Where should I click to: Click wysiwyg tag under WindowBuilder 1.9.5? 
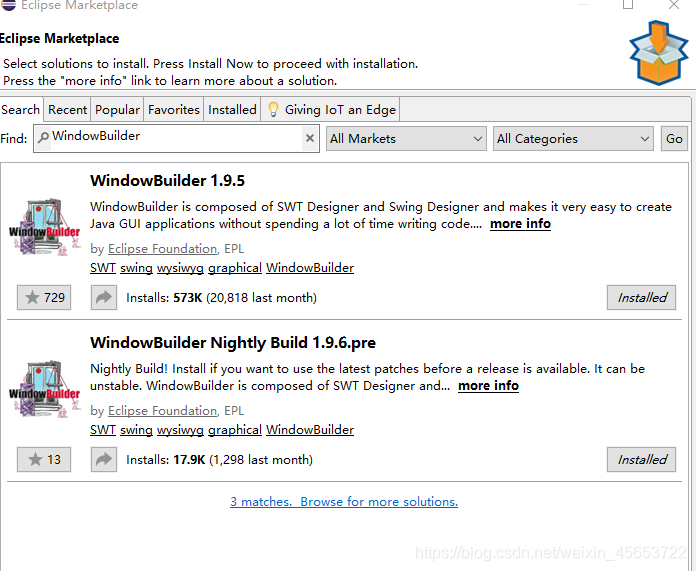click(180, 268)
